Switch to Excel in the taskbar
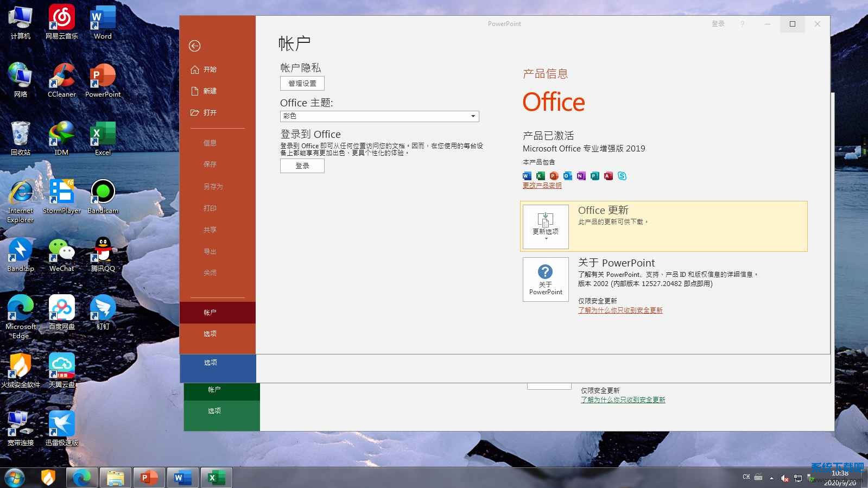The width and height of the screenshot is (868, 488). (x=217, y=478)
